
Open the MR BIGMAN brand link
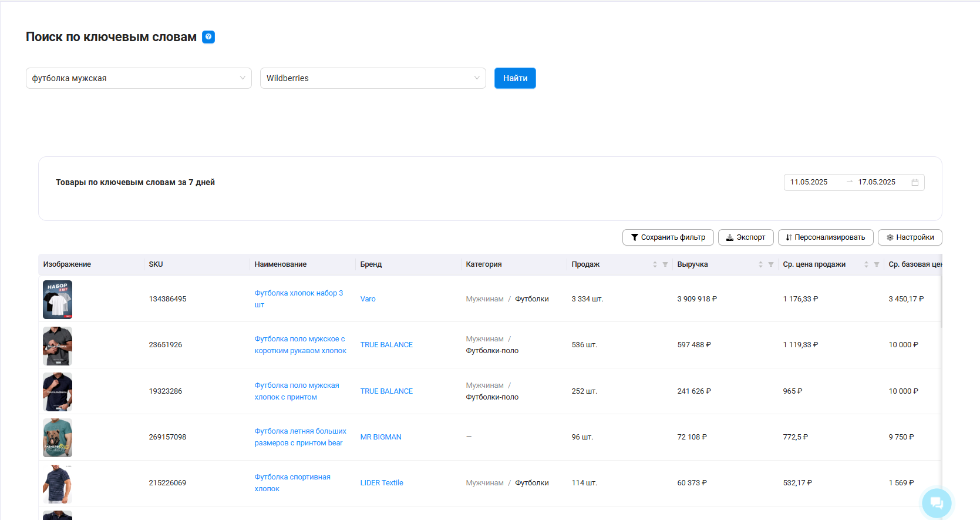pyautogui.click(x=380, y=437)
